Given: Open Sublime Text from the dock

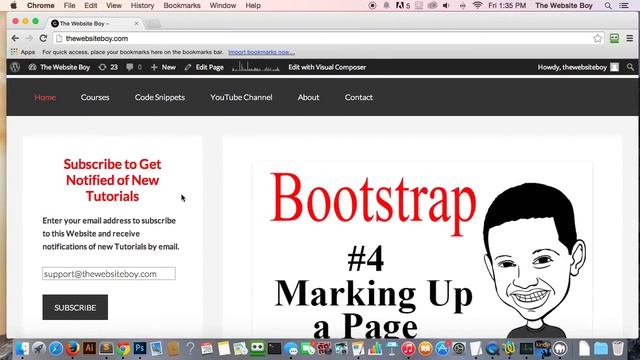Looking at the screenshot, I should coord(106,348).
